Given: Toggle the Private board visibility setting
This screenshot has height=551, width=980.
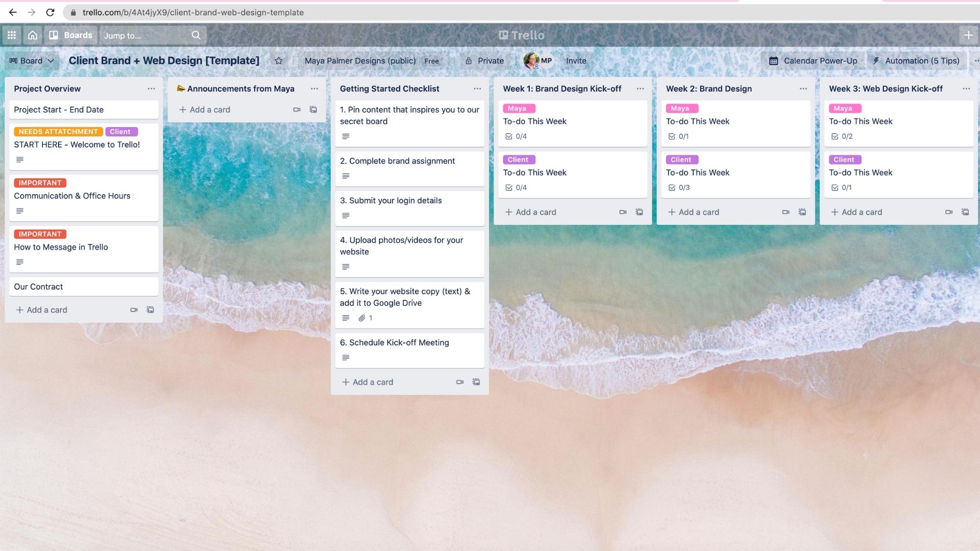Looking at the screenshot, I should point(483,61).
